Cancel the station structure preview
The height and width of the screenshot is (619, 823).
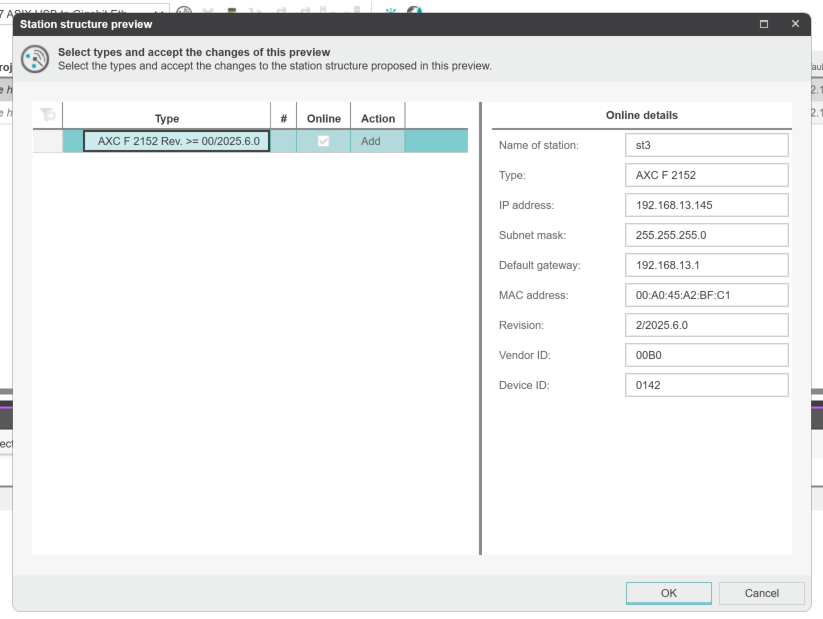pos(761,593)
